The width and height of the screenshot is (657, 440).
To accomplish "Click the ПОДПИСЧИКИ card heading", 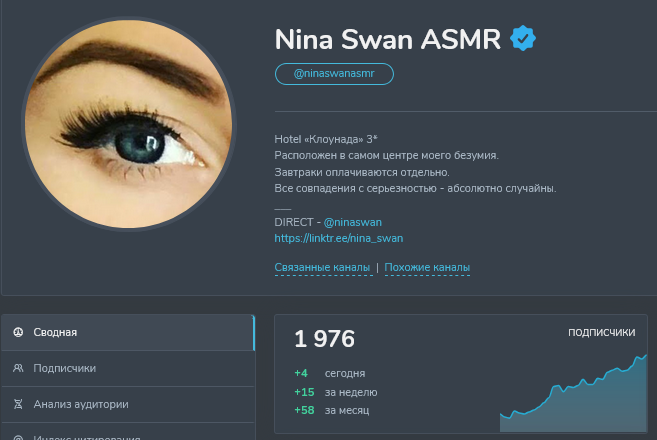I will [x=601, y=332].
